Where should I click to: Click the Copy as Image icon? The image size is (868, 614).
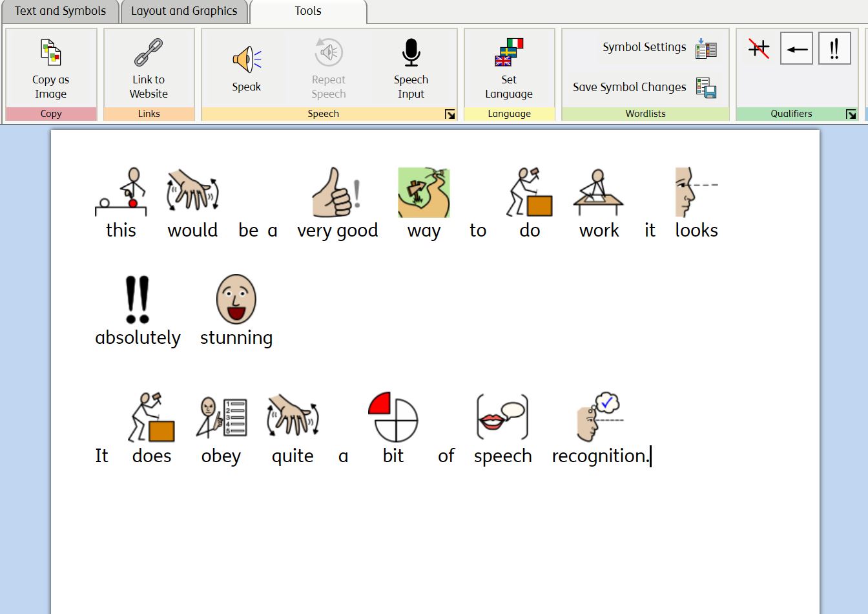click(51, 52)
